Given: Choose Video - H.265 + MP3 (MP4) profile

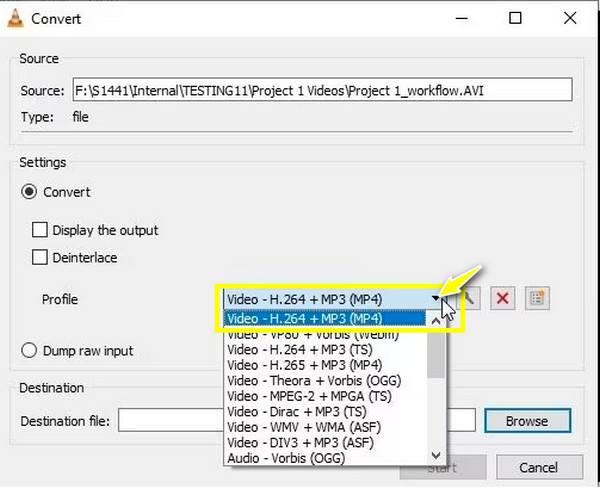Looking at the screenshot, I should [x=324, y=365].
